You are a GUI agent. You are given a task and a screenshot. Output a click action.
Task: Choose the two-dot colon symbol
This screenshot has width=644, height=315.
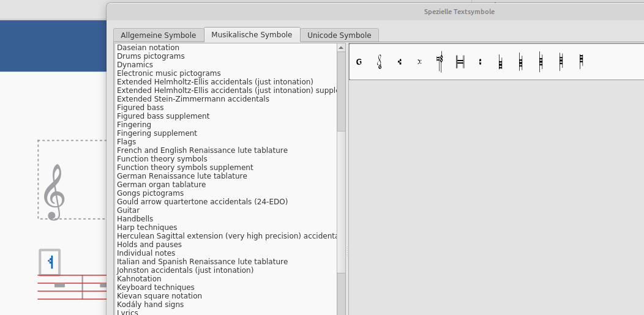[x=480, y=62]
